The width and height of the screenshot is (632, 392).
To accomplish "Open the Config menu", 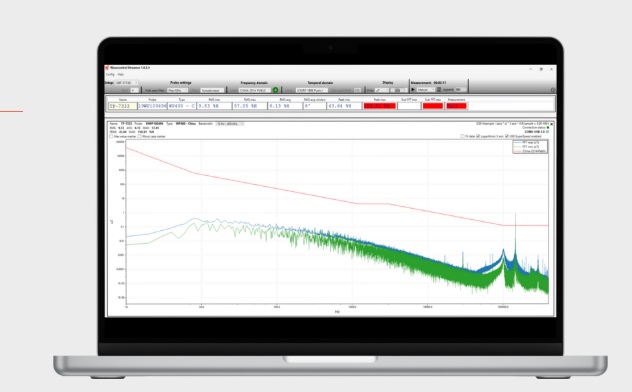I will coord(110,75).
